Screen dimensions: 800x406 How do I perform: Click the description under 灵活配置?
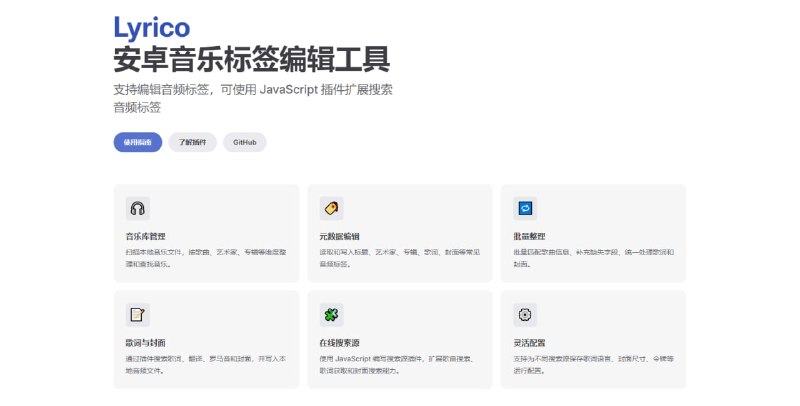pos(593,365)
